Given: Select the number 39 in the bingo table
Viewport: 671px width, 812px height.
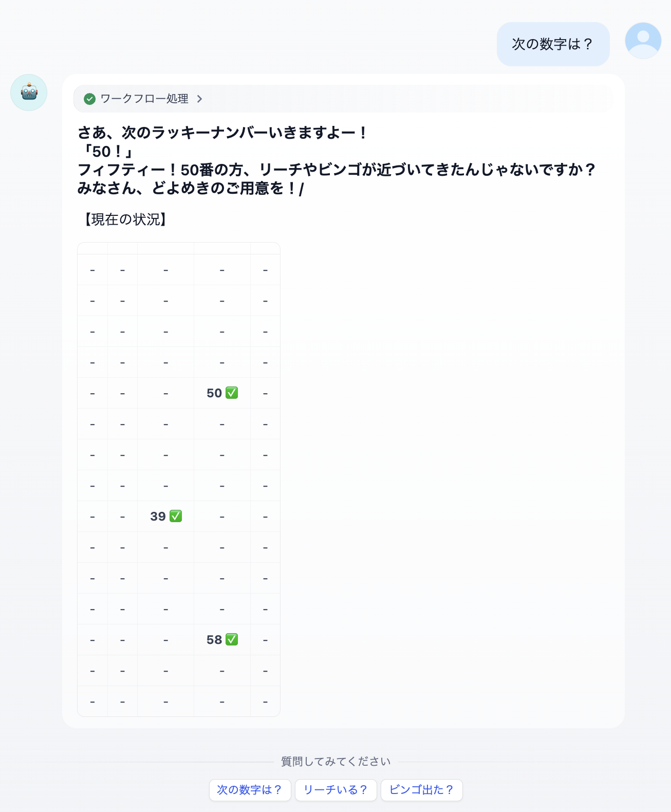Looking at the screenshot, I should point(158,516).
